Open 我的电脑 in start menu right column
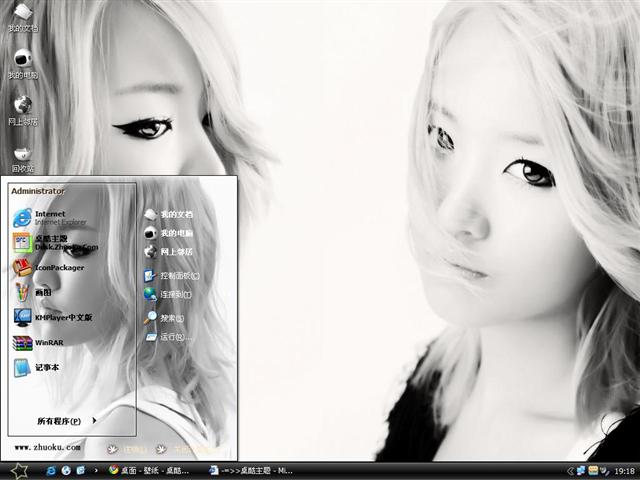This screenshot has height=480, width=640. pyautogui.click(x=169, y=233)
